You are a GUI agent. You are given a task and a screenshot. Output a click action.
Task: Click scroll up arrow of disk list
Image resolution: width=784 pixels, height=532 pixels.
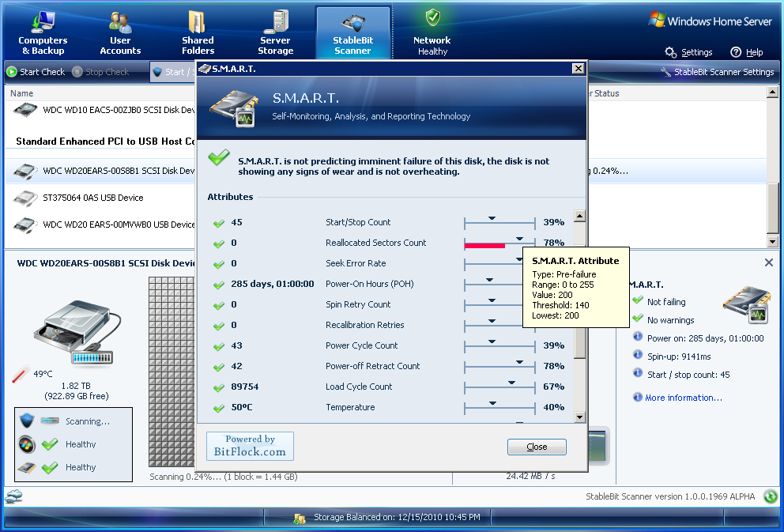click(772, 92)
